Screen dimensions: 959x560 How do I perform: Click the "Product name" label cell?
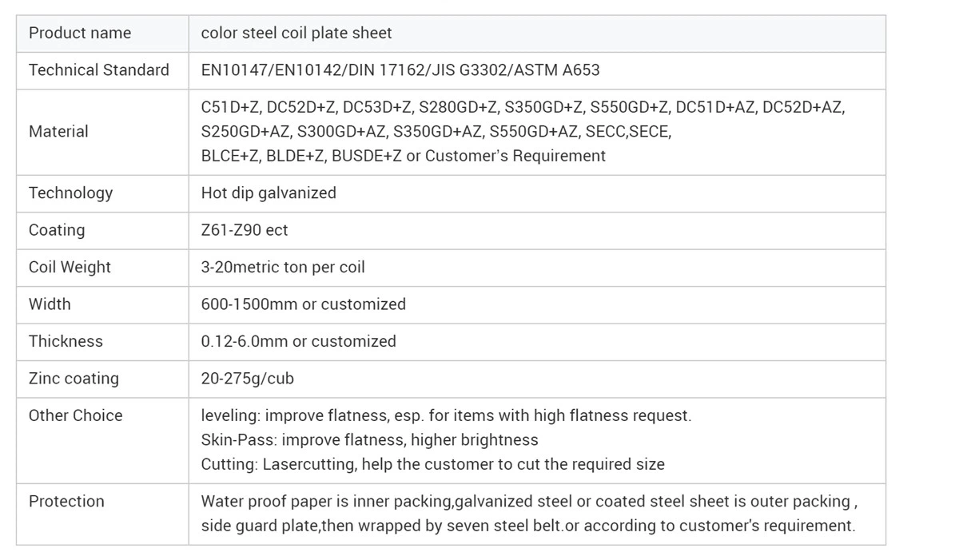(x=80, y=34)
